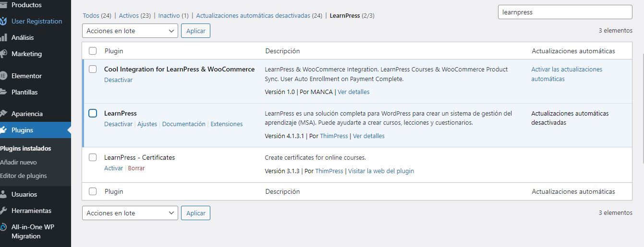This screenshot has width=644, height=247.
Task: Click the Descripción header in table footer
Action: [282, 191]
